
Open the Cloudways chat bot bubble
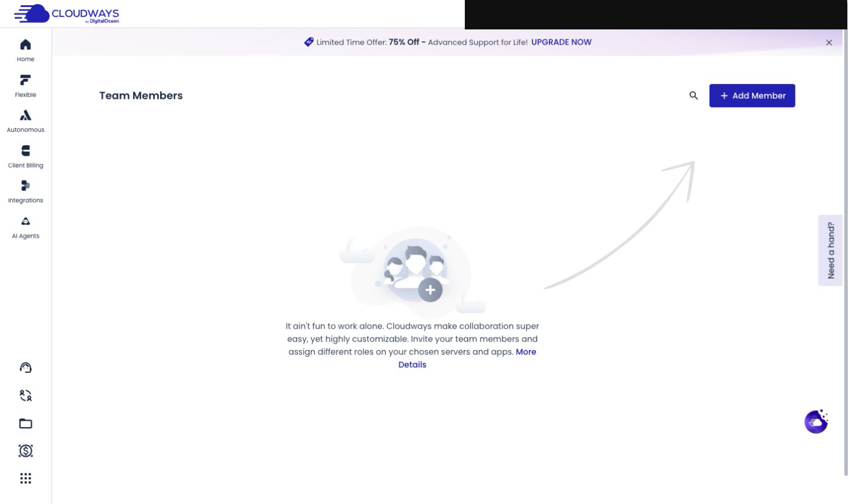click(816, 422)
